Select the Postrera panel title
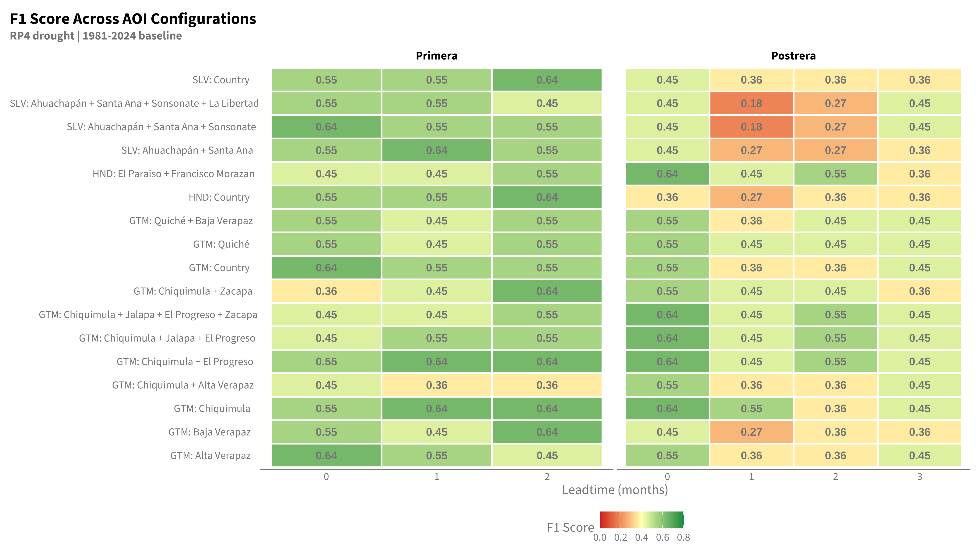This screenshot has height=560, width=980. point(794,56)
